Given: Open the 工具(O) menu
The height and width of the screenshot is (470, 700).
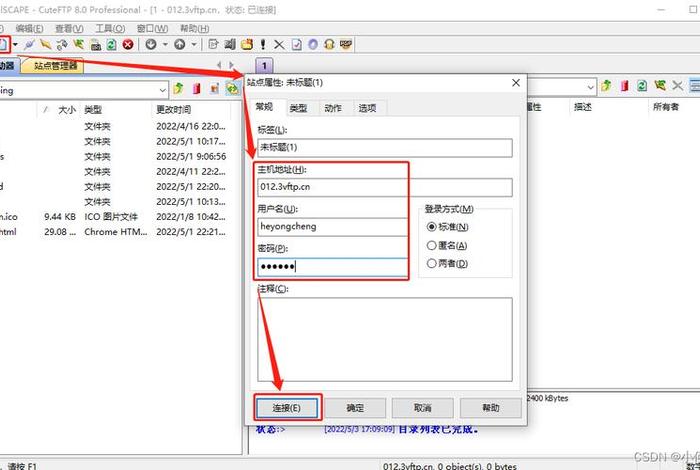Looking at the screenshot, I should [110, 29].
